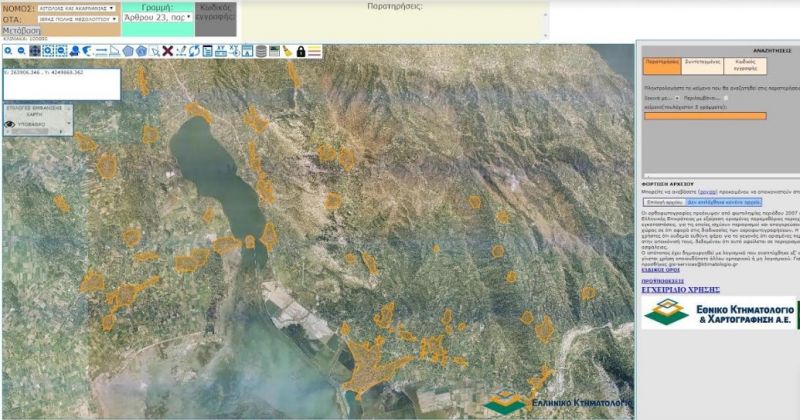The width and height of the screenshot is (800, 420).
Task: Click the orange search text field
Action: [x=705, y=116]
